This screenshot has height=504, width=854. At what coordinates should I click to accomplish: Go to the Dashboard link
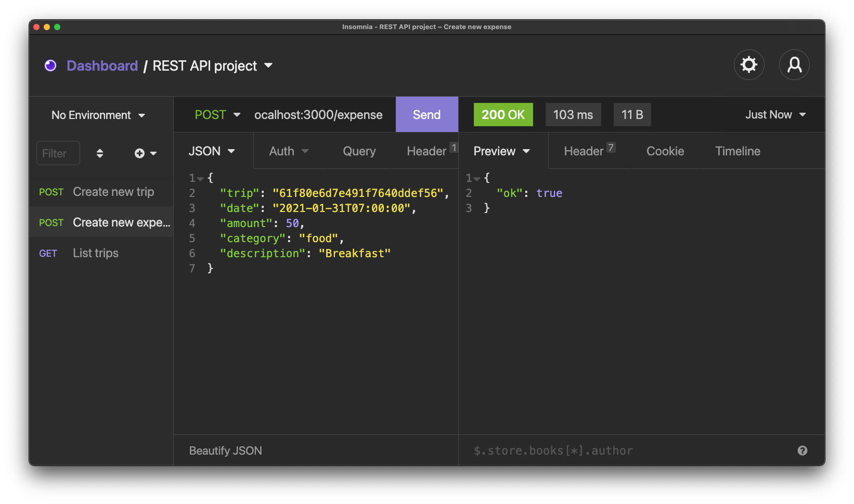102,66
